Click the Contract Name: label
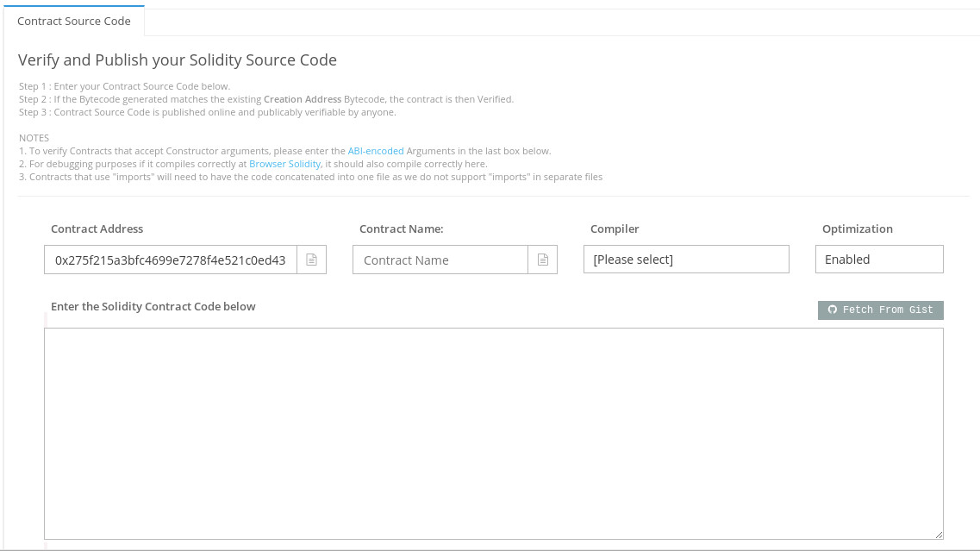 point(402,229)
